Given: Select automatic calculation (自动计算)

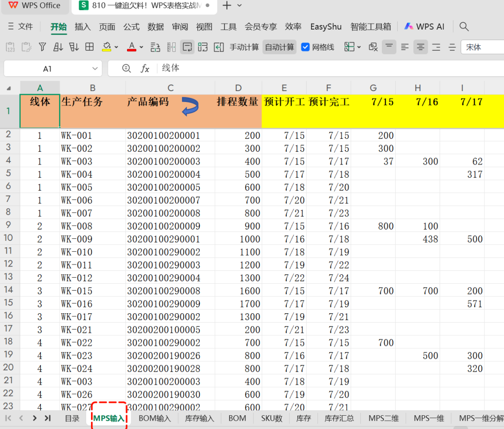Looking at the screenshot, I should (280, 47).
